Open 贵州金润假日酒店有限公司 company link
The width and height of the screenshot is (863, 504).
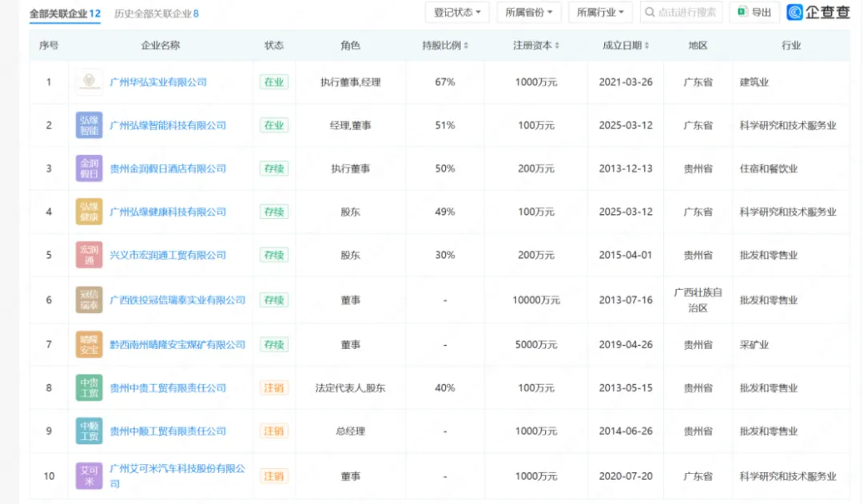(x=168, y=169)
